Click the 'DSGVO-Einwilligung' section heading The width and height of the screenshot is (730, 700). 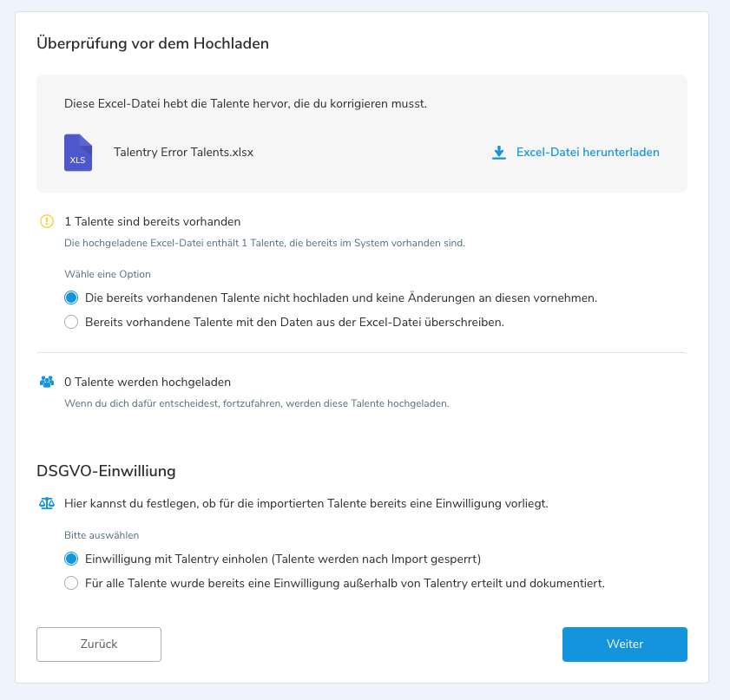coord(106,471)
